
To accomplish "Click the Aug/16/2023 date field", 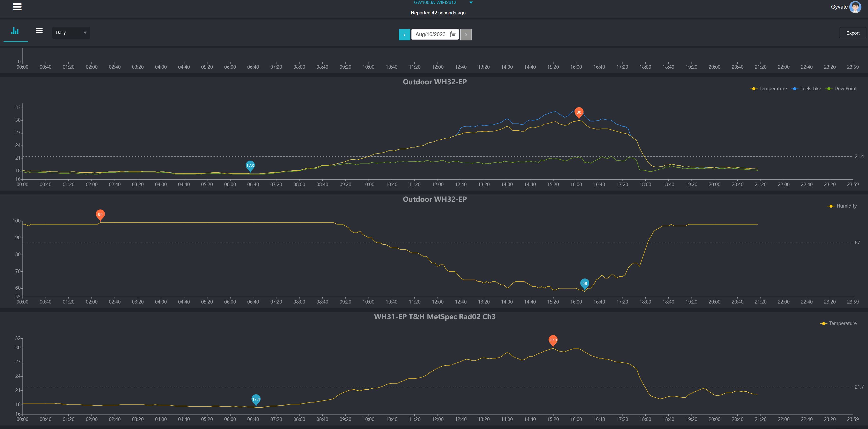I will coord(430,34).
